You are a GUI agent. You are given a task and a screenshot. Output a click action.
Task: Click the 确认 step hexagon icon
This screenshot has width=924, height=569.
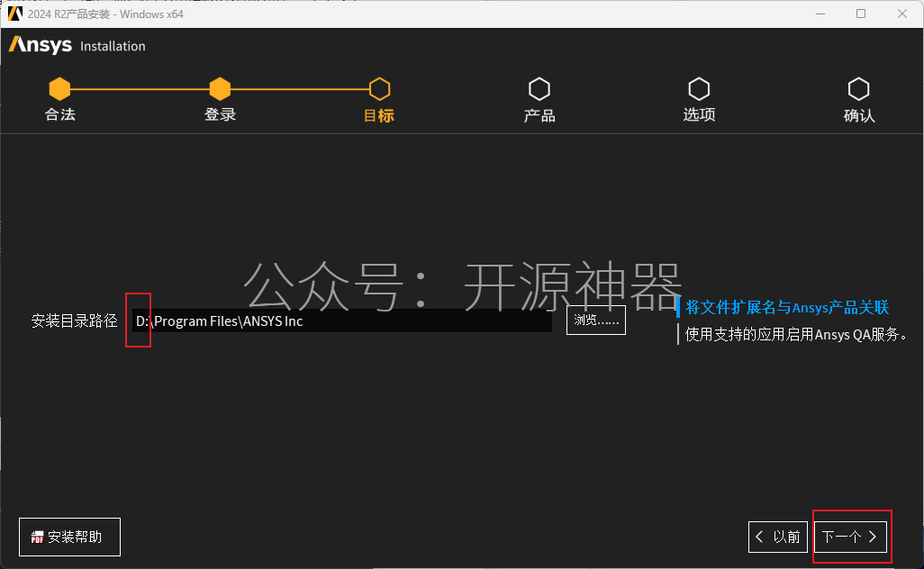tap(858, 89)
